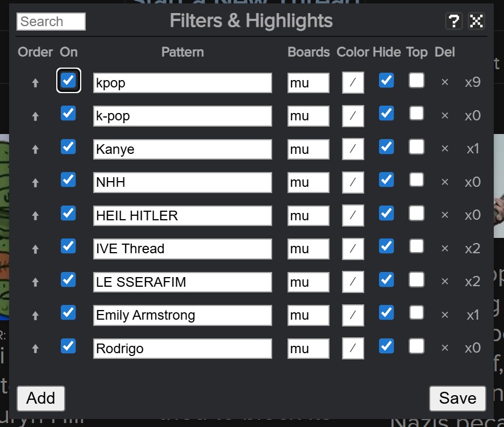
Task: Open color picker for Rodrigo filter
Action: pyautogui.click(x=353, y=348)
